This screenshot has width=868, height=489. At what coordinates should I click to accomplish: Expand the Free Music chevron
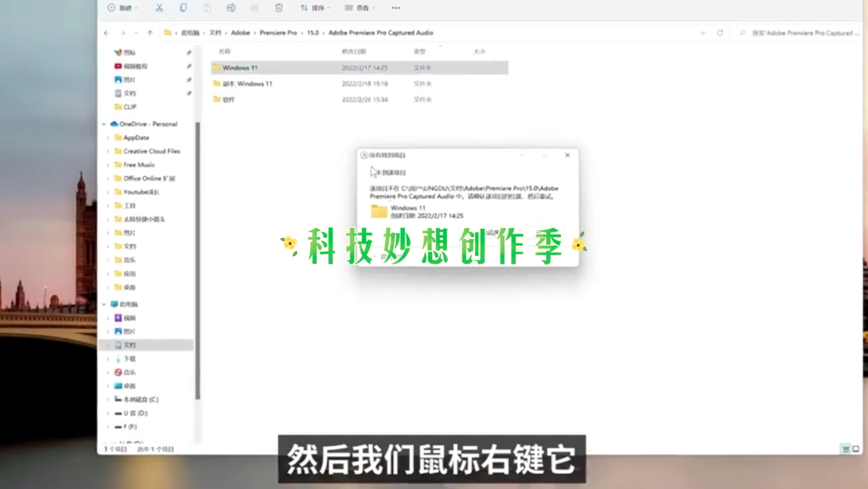click(x=108, y=164)
